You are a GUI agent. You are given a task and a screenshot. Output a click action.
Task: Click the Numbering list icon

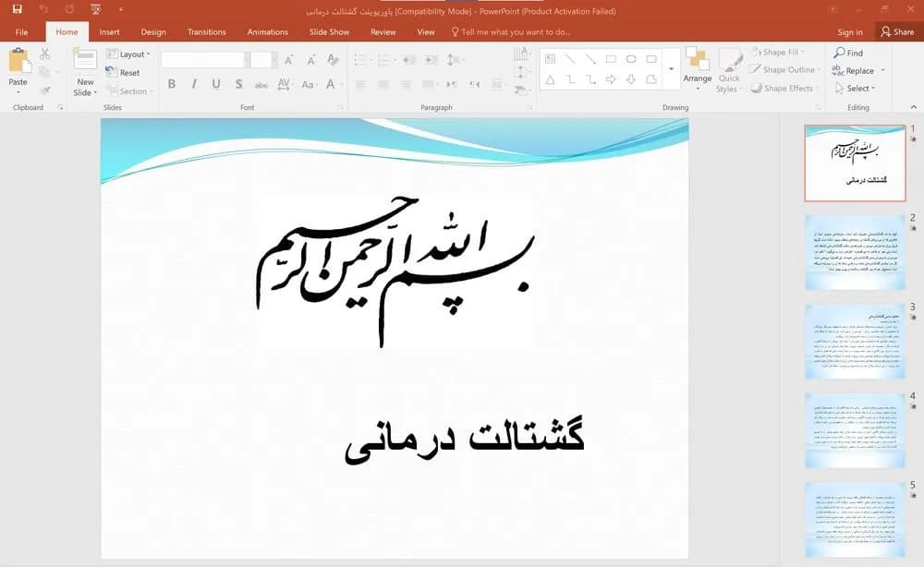[385, 59]
